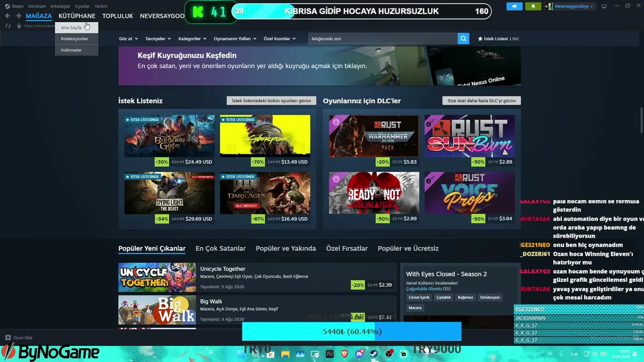Open Discord from the taskbar
This screenshot has width=644, height=362.
(x=359, y=354)
